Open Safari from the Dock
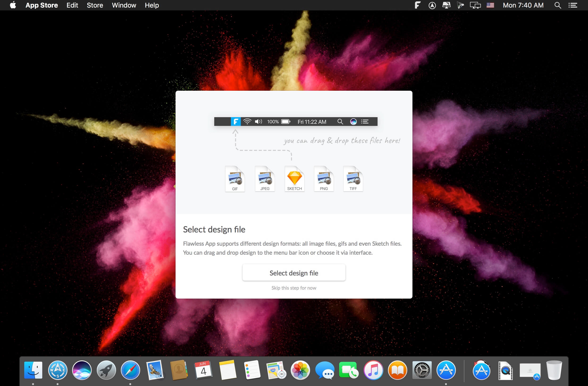Screen dimensions: 588x386 (x=130, y=370)
